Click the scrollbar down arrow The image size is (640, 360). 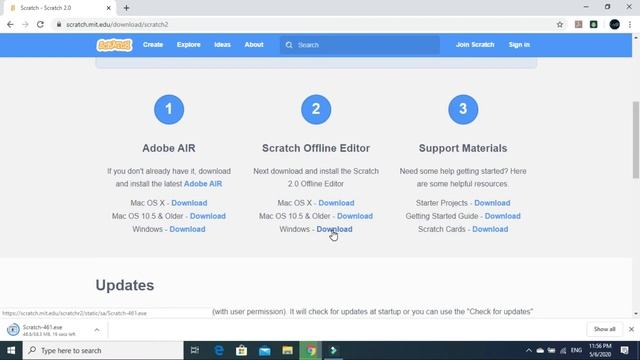[x=636, y=314]
